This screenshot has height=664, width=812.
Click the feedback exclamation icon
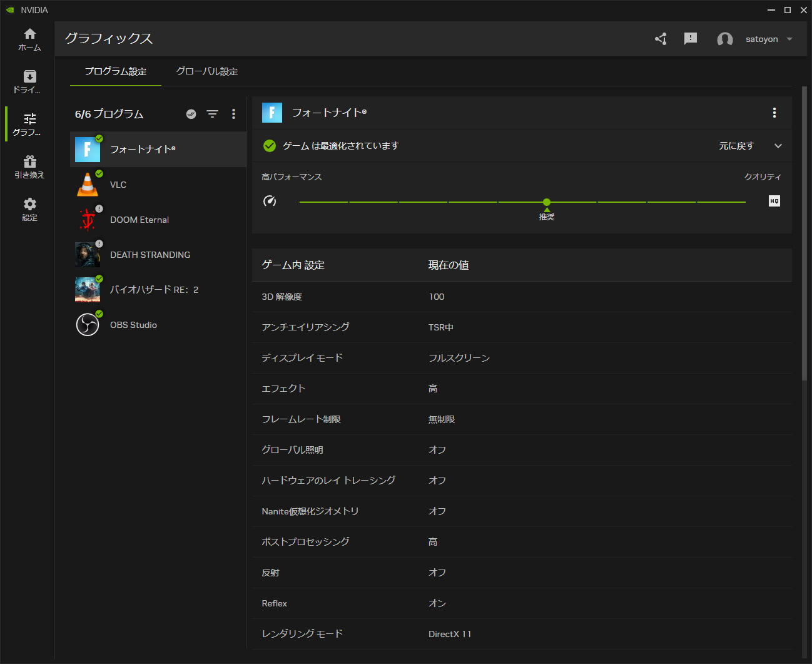point(691,39)
